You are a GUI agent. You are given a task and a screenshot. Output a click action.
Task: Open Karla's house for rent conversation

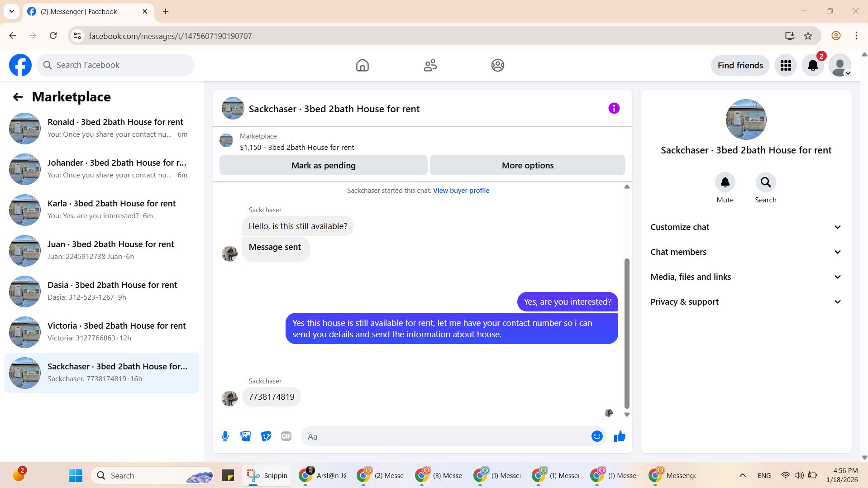tap(102, 210)
